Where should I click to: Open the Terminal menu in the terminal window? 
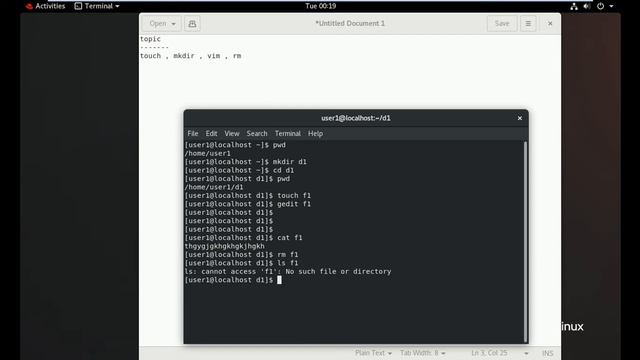(287, 133)
